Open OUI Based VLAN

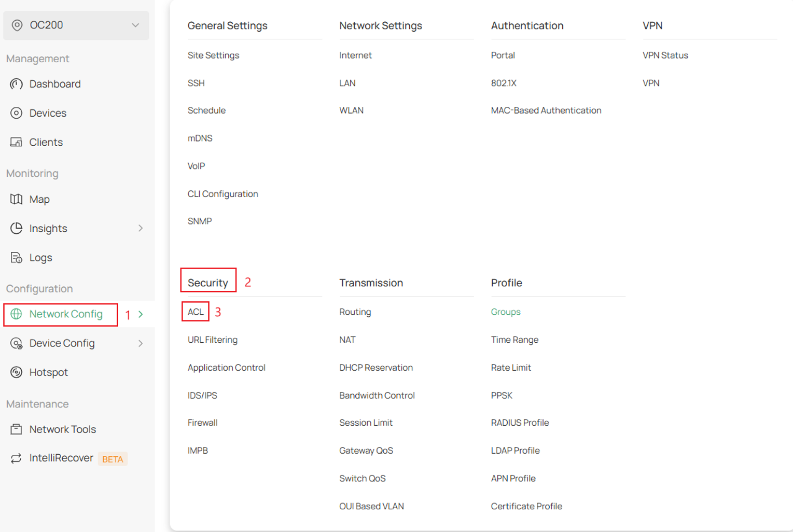click(x=371, y=506)
